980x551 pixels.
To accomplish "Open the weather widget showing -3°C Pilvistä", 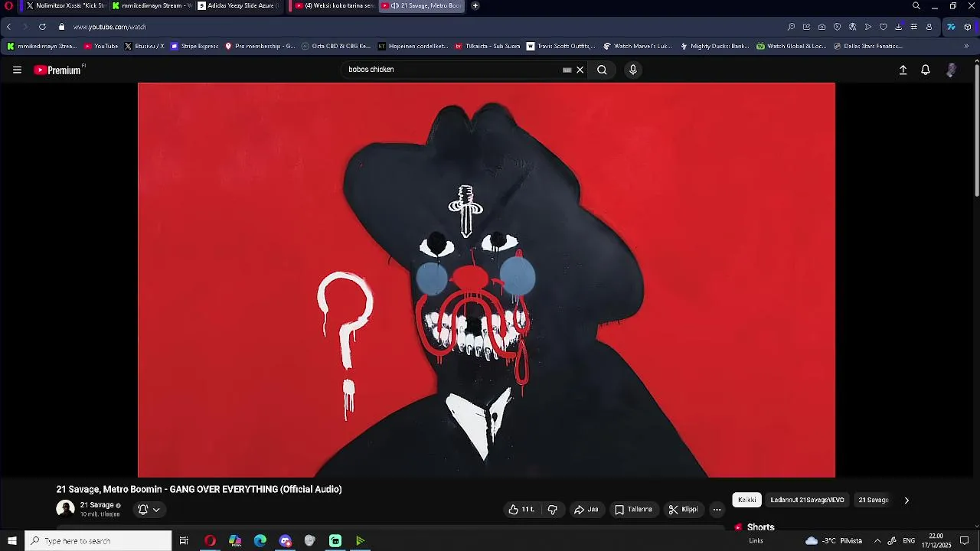I will point(834,541).
